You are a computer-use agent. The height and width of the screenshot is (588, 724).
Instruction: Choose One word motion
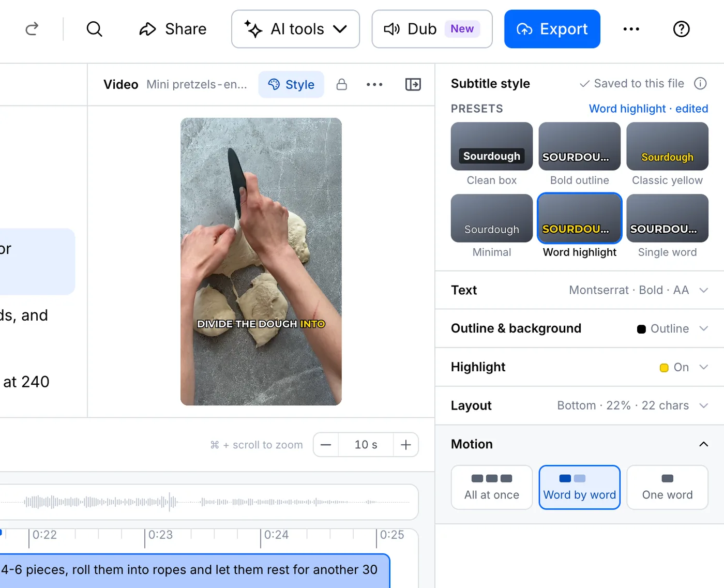[x=668, y=487]
